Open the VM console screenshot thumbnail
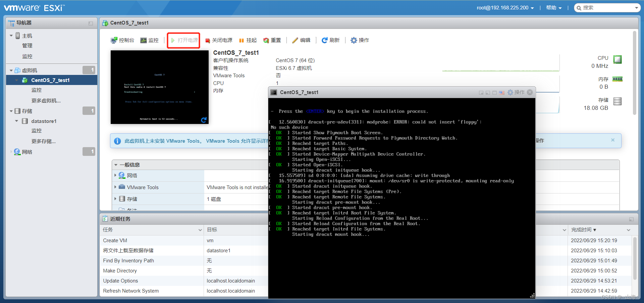The width and height of the screenshot is (644, 303). (160, 87)
